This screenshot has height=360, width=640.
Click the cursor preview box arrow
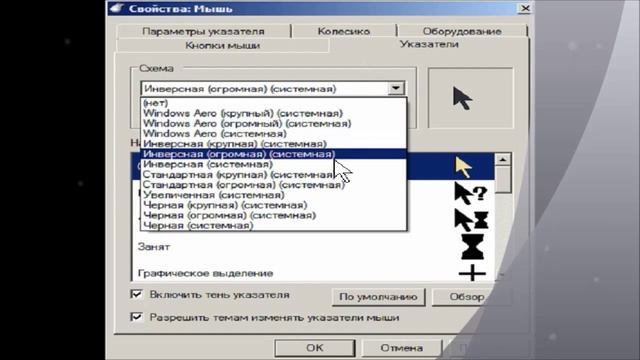(x=462, y=98)
